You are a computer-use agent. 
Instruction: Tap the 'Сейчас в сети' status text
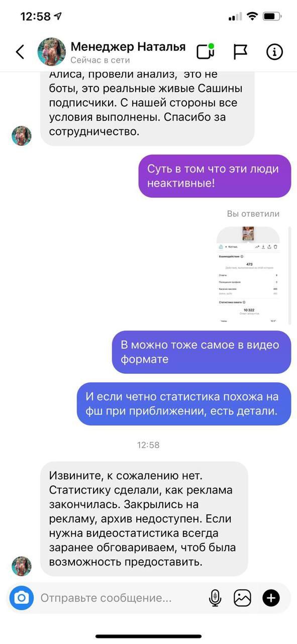click(x=100, y=60)
